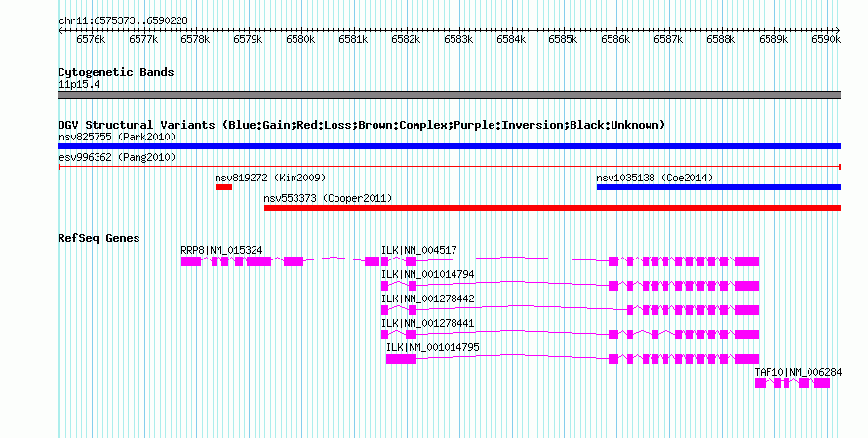
Task: Click the 6583k ruler tick label
Action: pyautogui.click(x=458, y=39)
